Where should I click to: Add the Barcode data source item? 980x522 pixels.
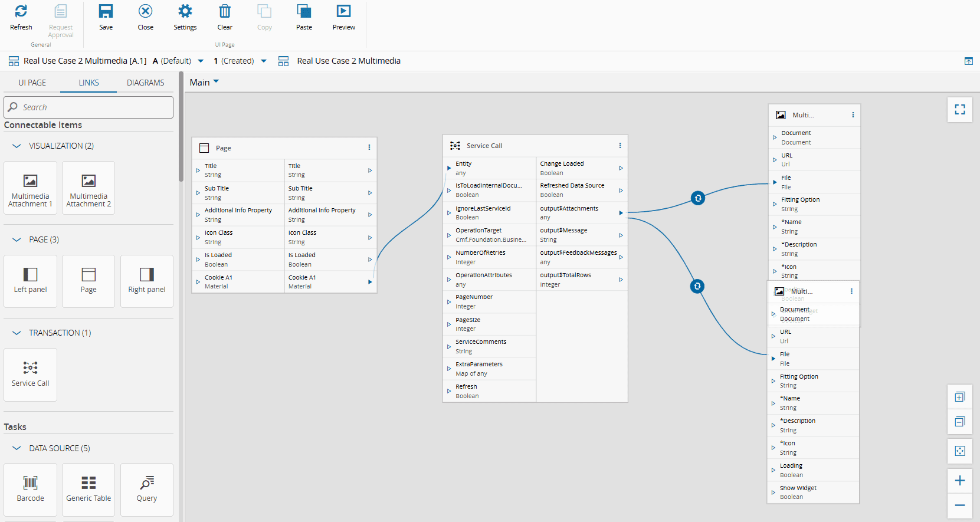coord(30,489)
